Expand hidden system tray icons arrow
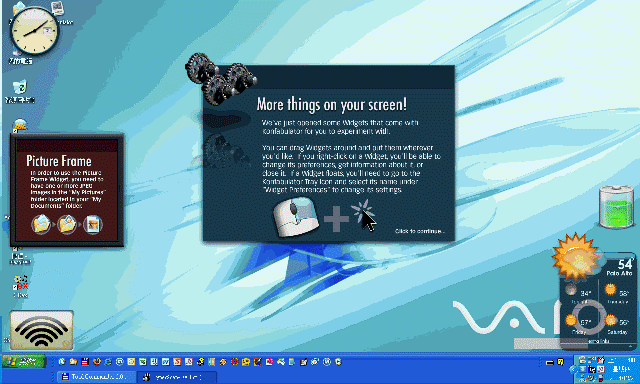Screen dimensions: 640x384 (x=573, y=370)
